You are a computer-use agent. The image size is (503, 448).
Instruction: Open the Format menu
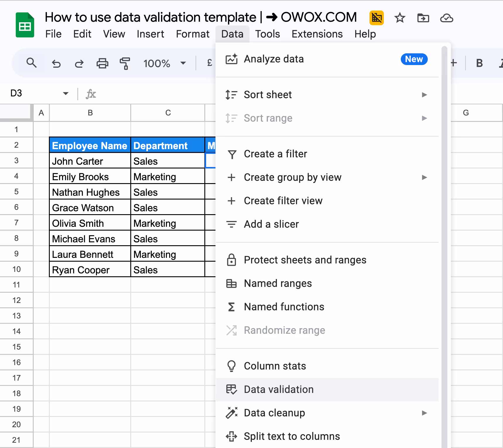pos(192,34)
